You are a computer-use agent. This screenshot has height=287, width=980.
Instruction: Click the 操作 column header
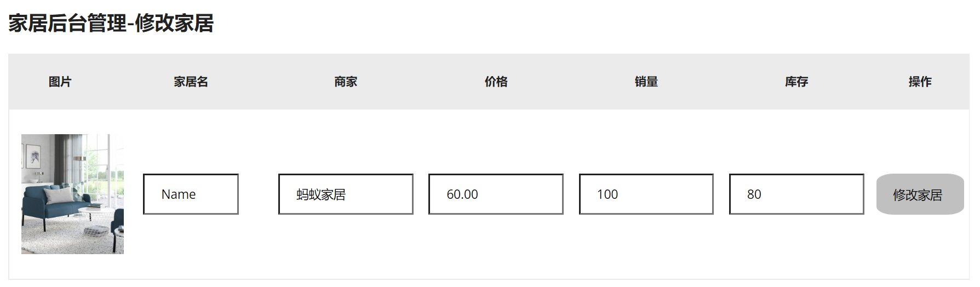920,82
